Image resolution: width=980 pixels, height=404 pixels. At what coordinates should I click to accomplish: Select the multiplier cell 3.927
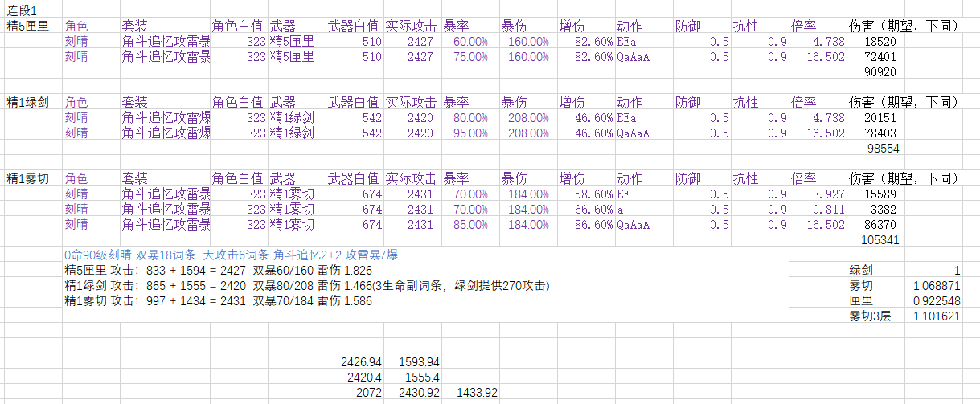point(828,194)
